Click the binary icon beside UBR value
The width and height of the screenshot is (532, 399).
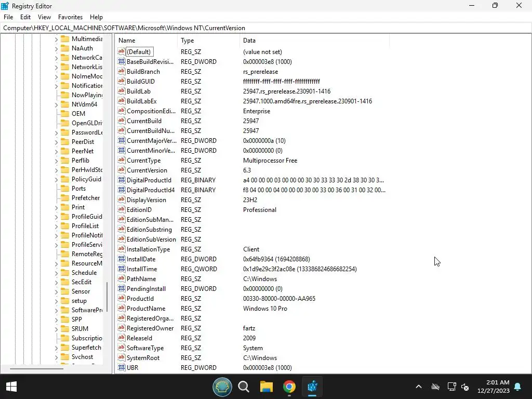click(x=122, y=367)
